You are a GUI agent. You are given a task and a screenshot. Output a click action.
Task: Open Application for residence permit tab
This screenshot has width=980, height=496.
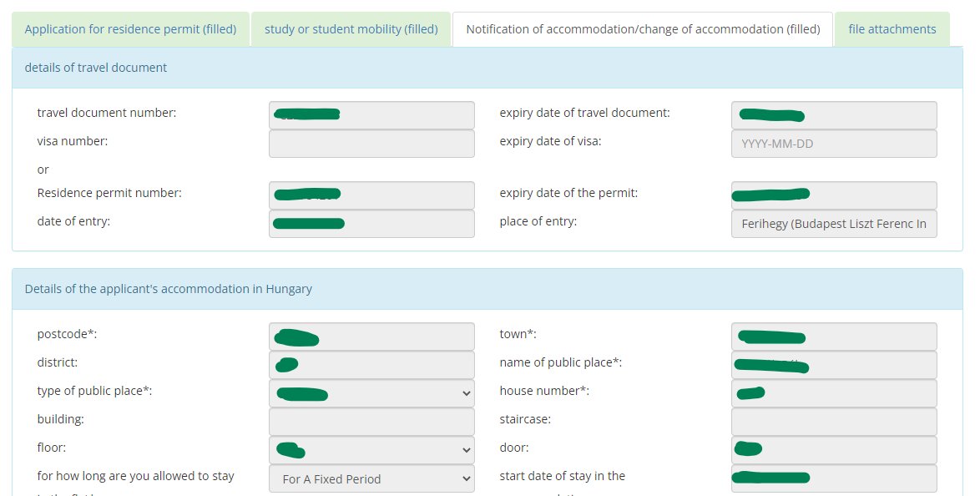[x=130, y=29]
